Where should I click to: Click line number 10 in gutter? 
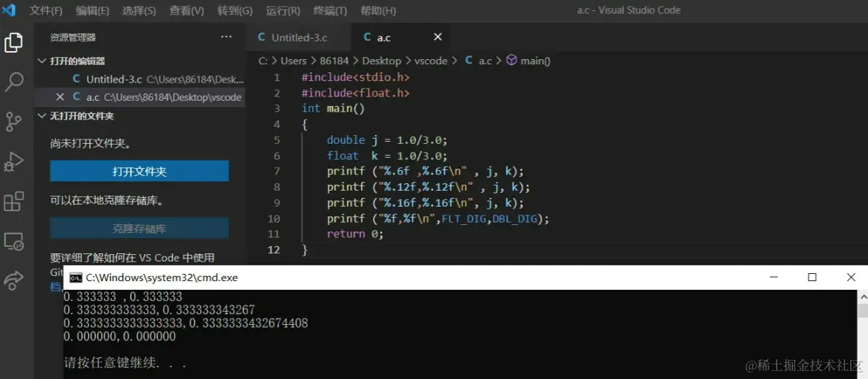pyautogui.click(x=273, y=218)
